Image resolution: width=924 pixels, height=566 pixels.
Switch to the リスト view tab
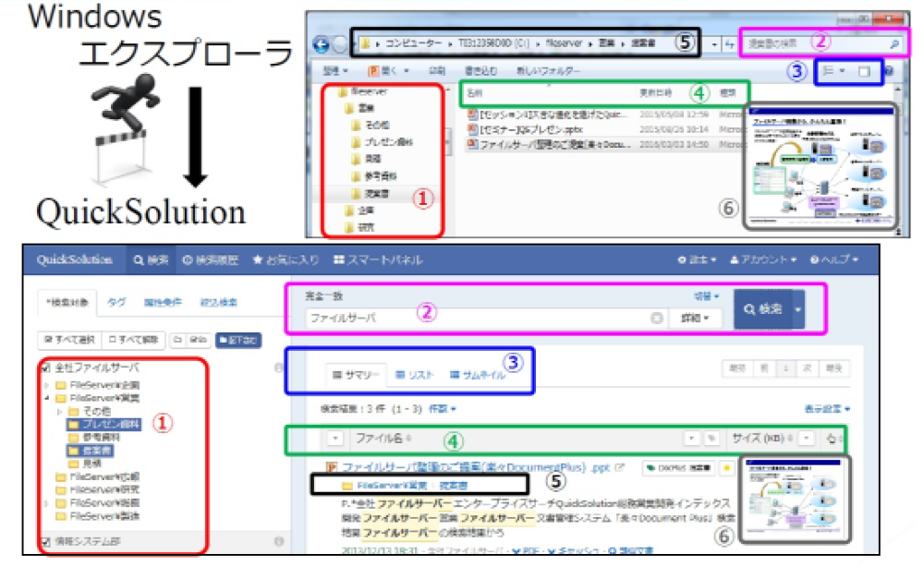coord(414,375)
